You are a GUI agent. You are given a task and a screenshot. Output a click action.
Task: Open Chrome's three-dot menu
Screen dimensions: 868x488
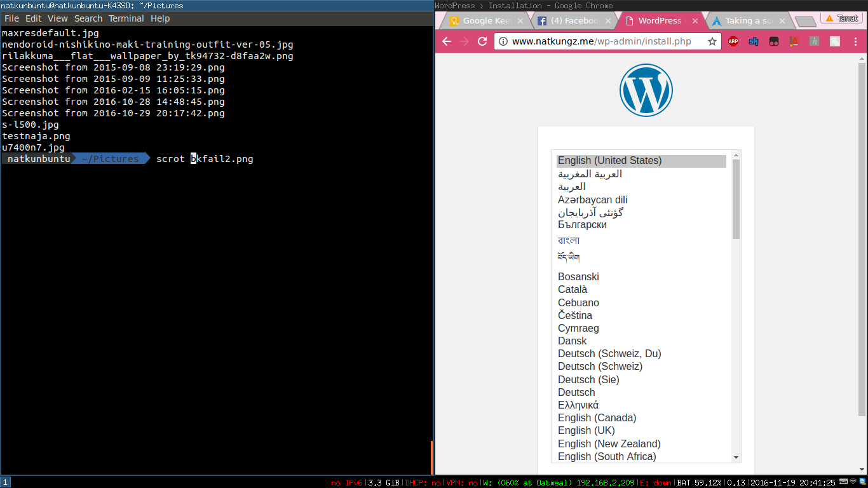tap(855, 41)
